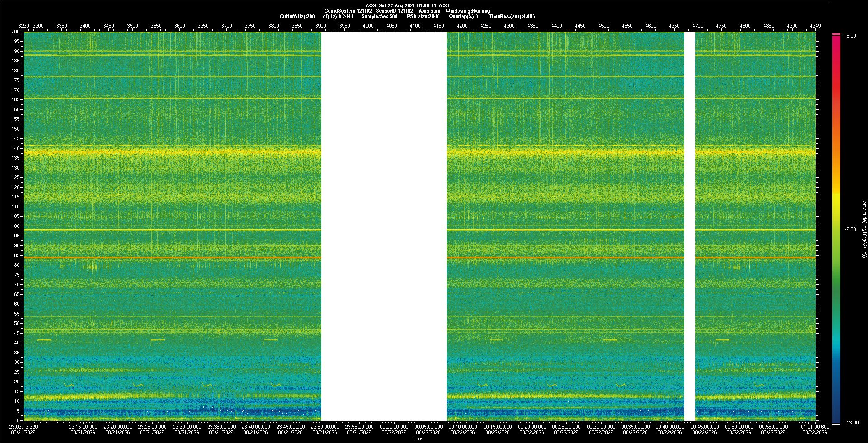Click the 200 Hz label at axis top

(x=16, y=32)
